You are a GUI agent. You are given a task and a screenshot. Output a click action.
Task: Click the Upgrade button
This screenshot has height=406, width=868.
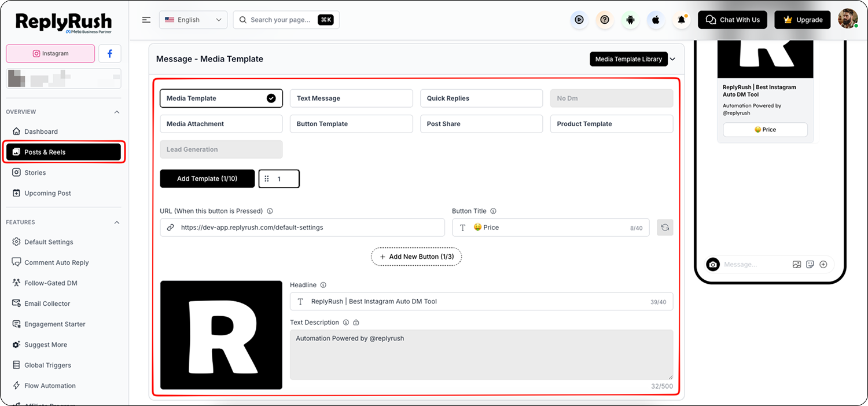click(x=803, y=20)
